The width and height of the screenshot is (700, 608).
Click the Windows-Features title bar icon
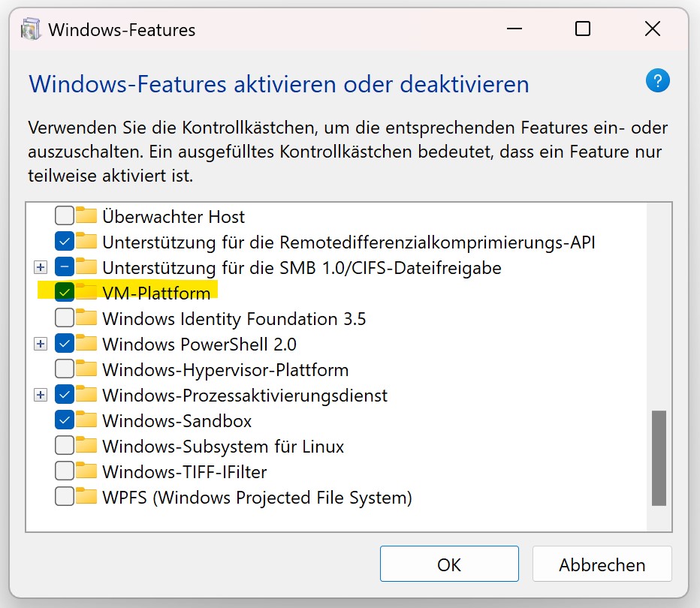point(31,30)
